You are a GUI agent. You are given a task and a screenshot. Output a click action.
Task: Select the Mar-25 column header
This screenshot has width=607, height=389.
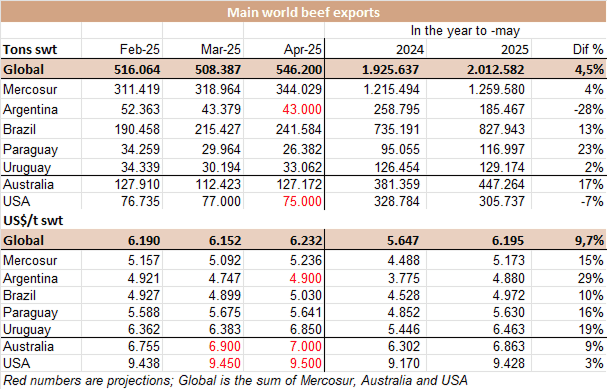tap(221, 50)
